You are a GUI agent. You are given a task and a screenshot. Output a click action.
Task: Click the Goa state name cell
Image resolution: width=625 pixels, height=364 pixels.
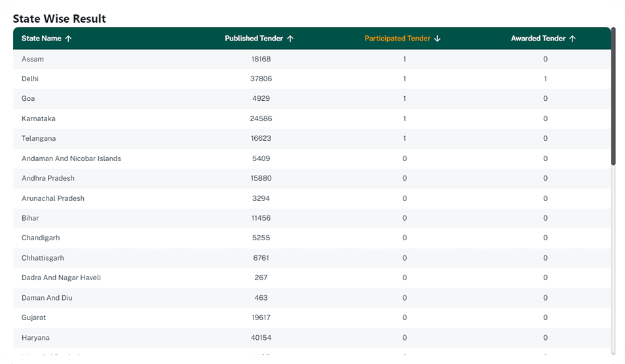point(28,99)
